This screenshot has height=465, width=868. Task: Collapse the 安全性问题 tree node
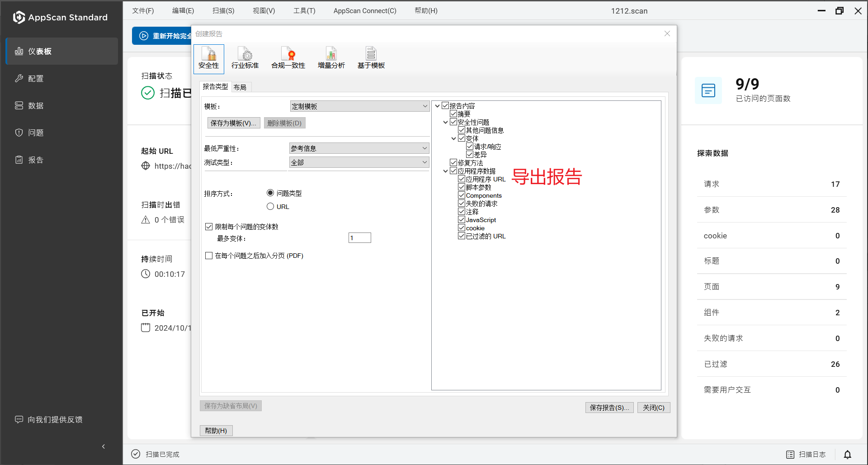coord(445,122)
